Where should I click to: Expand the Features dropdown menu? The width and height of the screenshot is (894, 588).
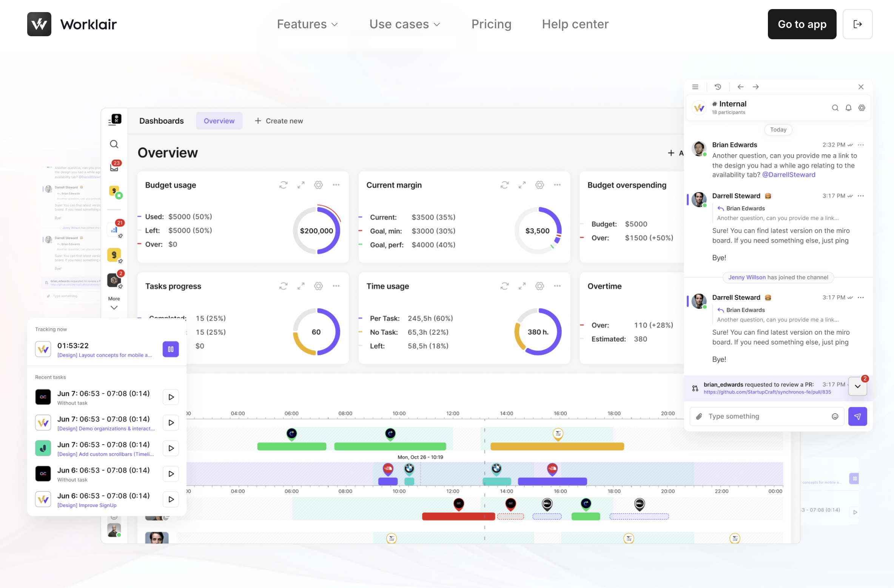click(x=307, y=24)
